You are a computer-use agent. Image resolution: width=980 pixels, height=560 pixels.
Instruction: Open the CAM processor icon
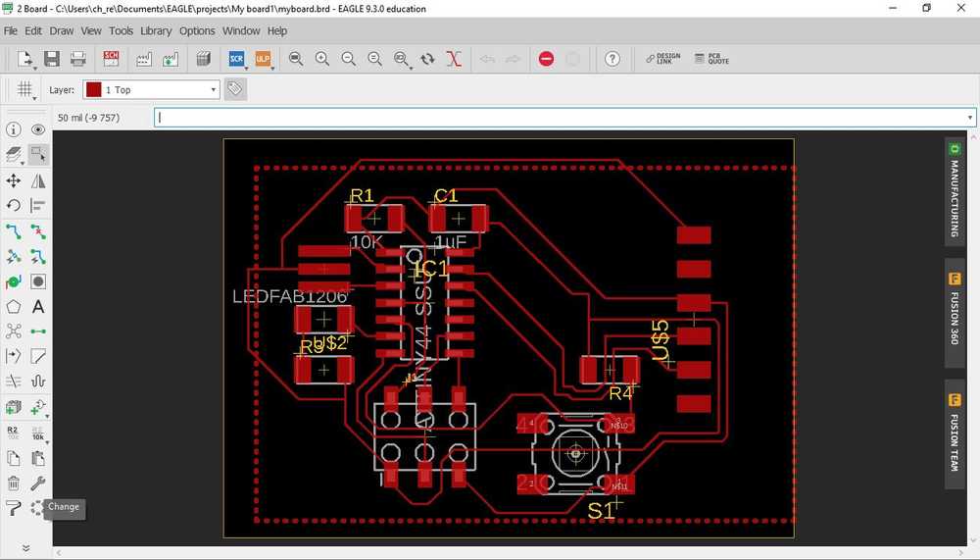pos(144,59)
